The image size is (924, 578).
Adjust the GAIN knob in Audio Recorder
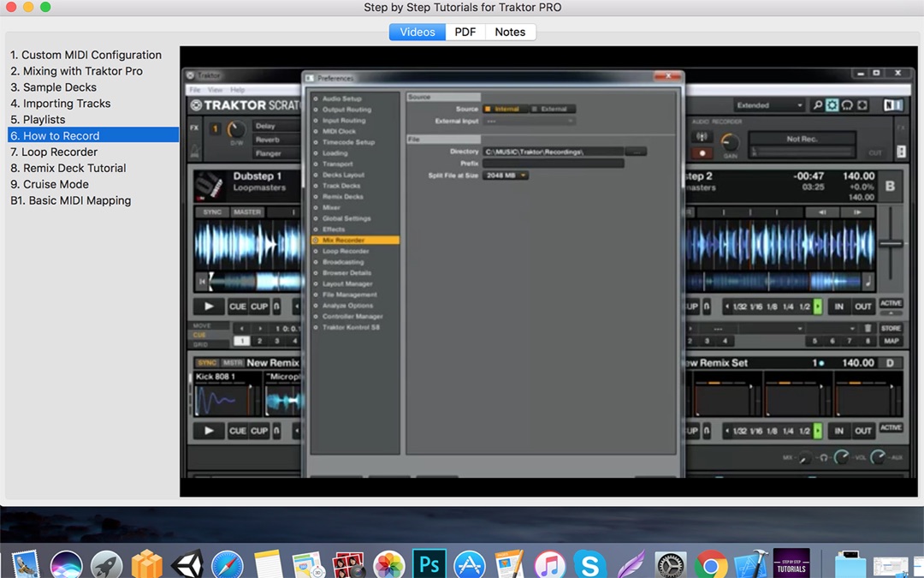tap(730, 141)
